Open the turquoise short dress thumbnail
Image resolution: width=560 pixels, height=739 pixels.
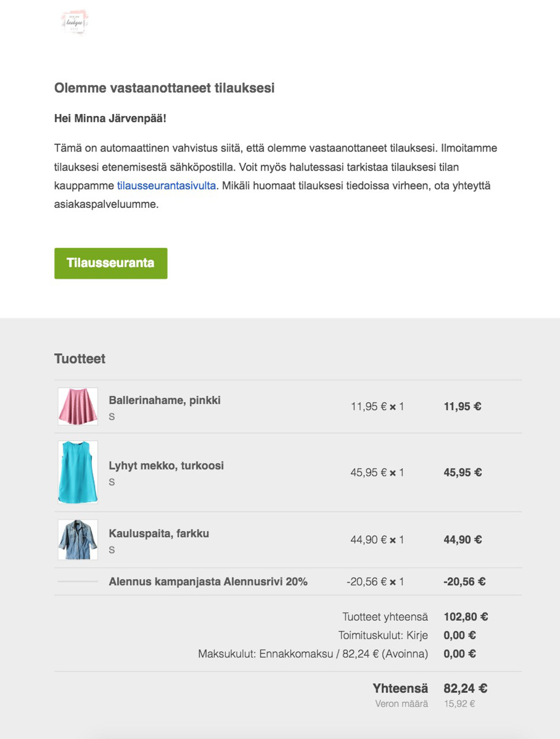pyautogui.click(x=78, y=472)
